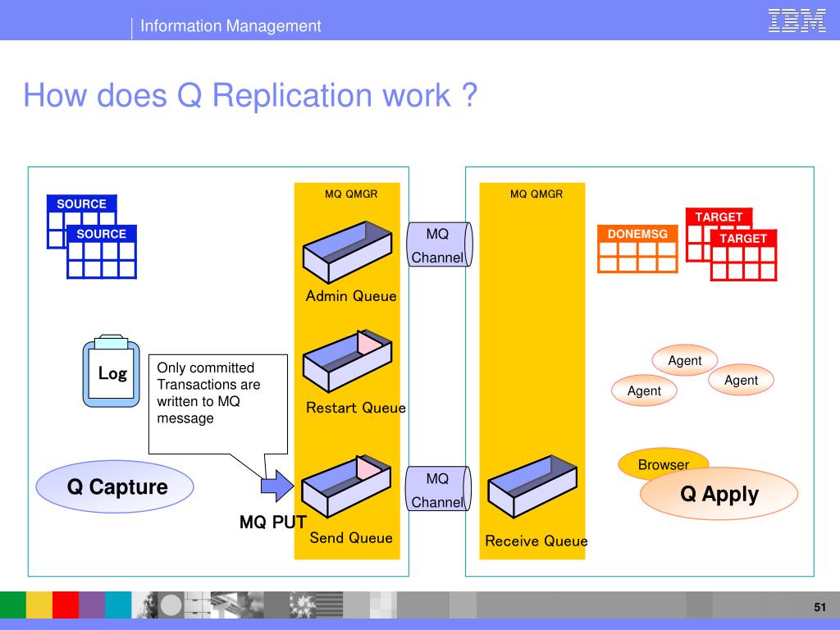840x630 pixels.
Task: Select the topmost Agent ellipse
Action: 685,360
